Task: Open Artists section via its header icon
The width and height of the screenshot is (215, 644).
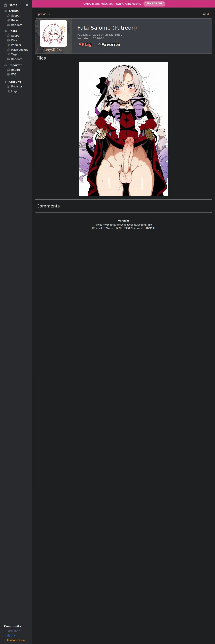Action: [x=6, y=11]
